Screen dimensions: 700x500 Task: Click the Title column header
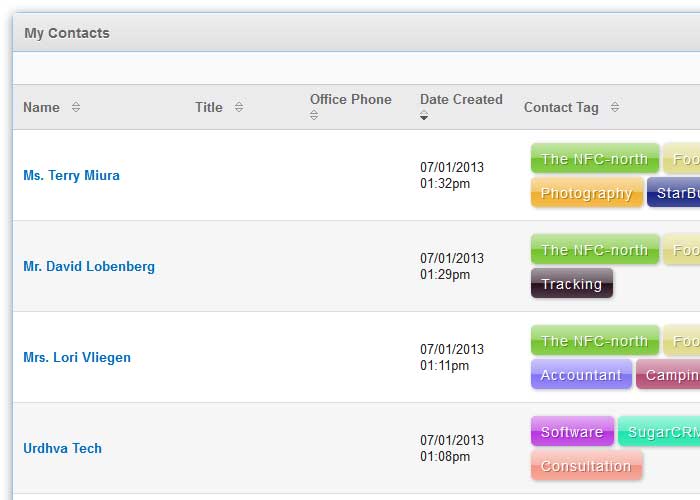(x=208, y=107)
